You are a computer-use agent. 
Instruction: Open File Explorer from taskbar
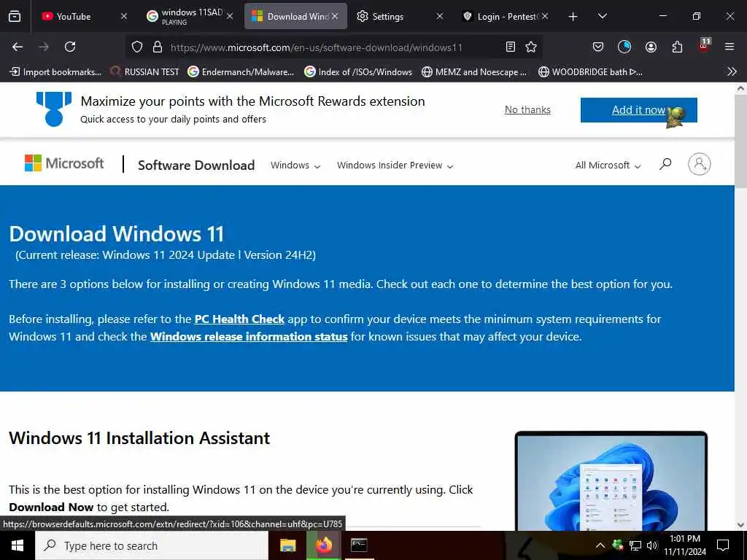point(287,545)
